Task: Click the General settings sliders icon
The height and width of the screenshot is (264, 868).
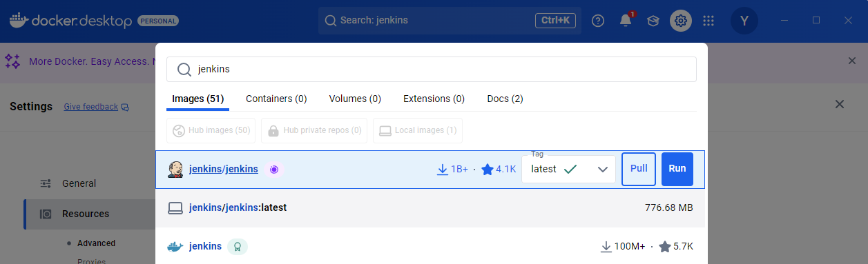Action: click(x=46, y=183)
